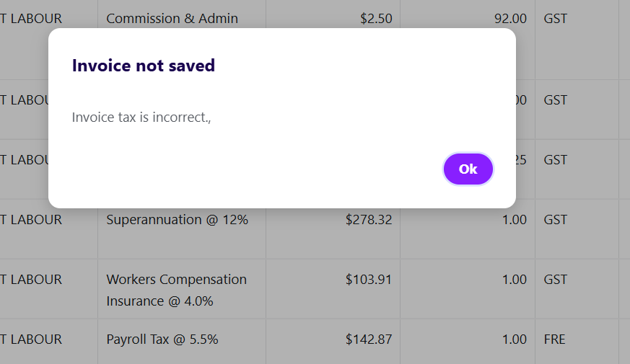Viewport: 630px width, 364px height.
Task: Click the 1.00 quantity in Workers Compensation row
Action: 514,280
